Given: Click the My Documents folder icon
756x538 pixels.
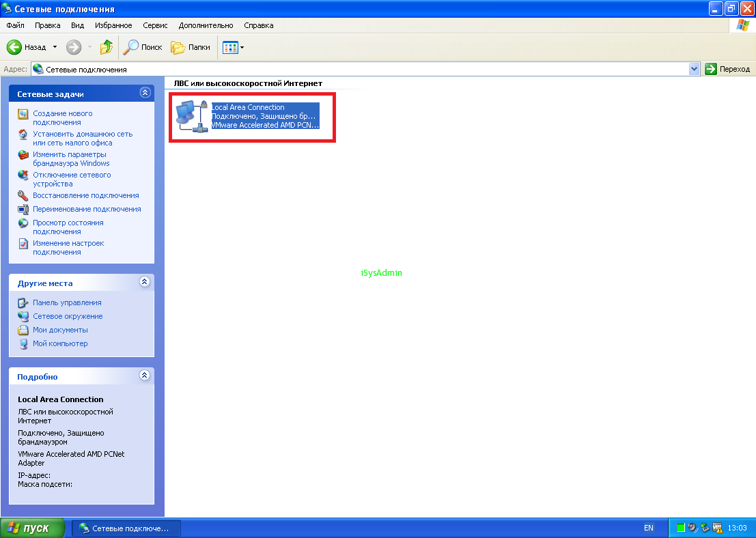Looking at the screenshot, I should click(x=23, y=330).
